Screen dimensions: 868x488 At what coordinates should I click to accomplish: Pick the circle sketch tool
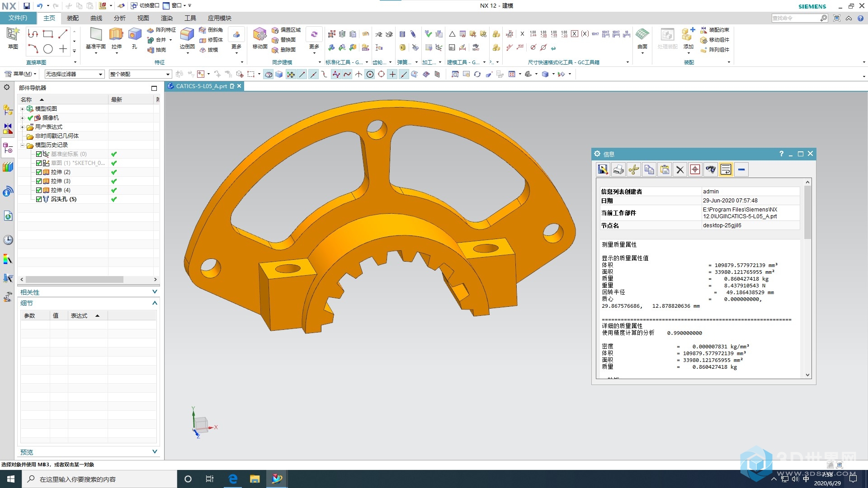coord(48,49)
